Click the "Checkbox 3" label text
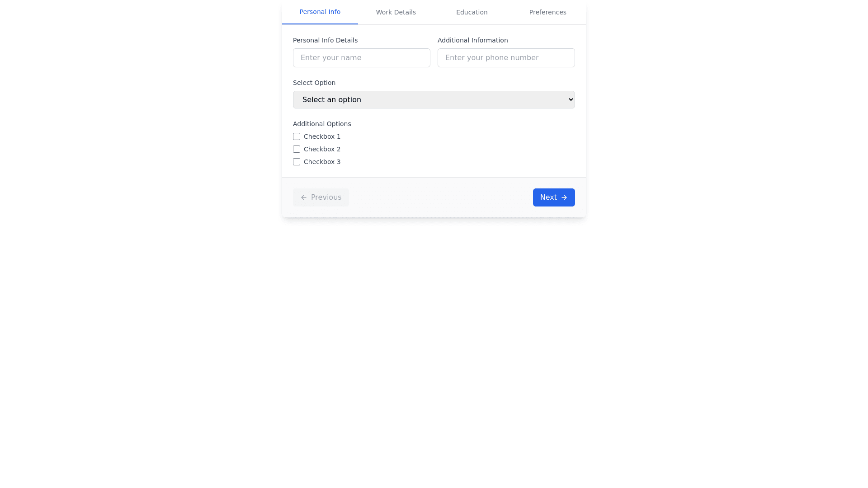The height and width of the screenshot is (488, 868). click(322, 162)
